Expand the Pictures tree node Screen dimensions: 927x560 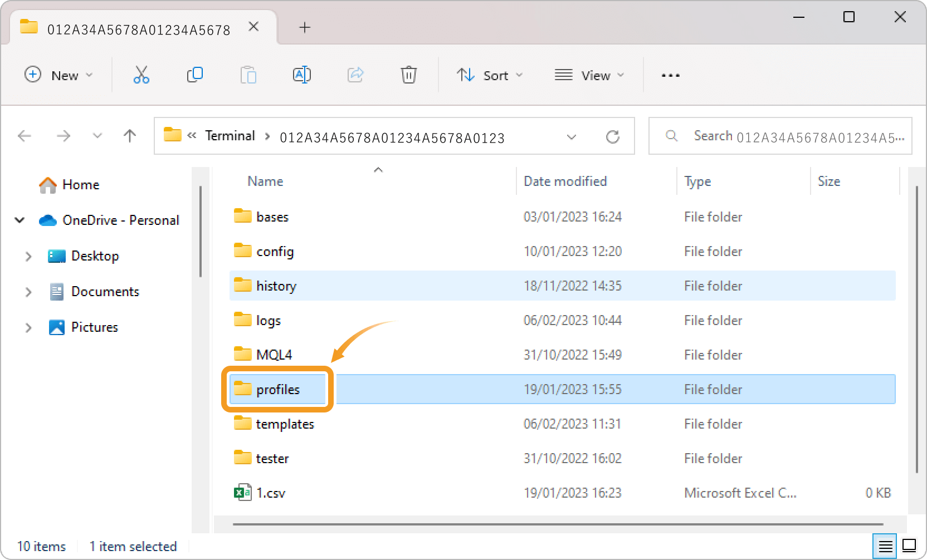pos(28,327)
